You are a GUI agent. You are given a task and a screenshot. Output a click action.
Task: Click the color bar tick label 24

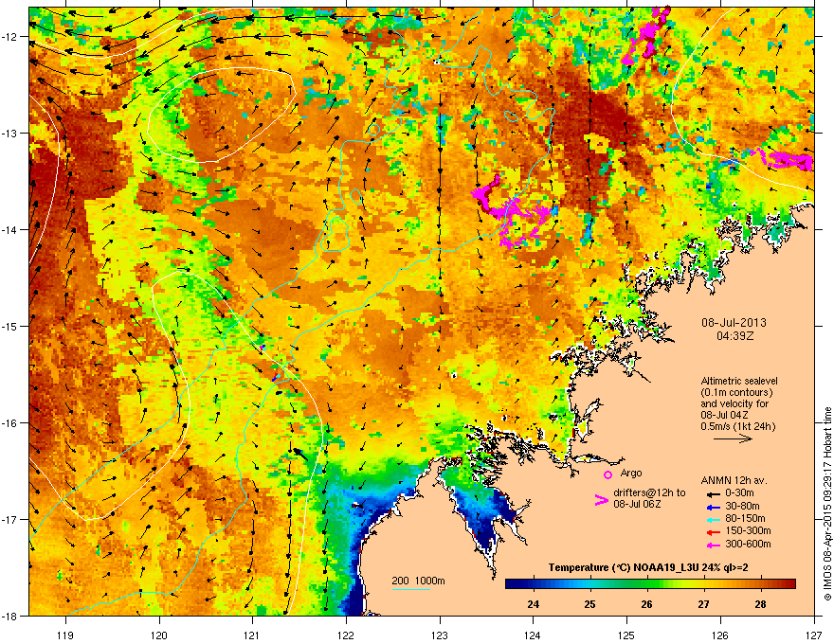(533, 604)
